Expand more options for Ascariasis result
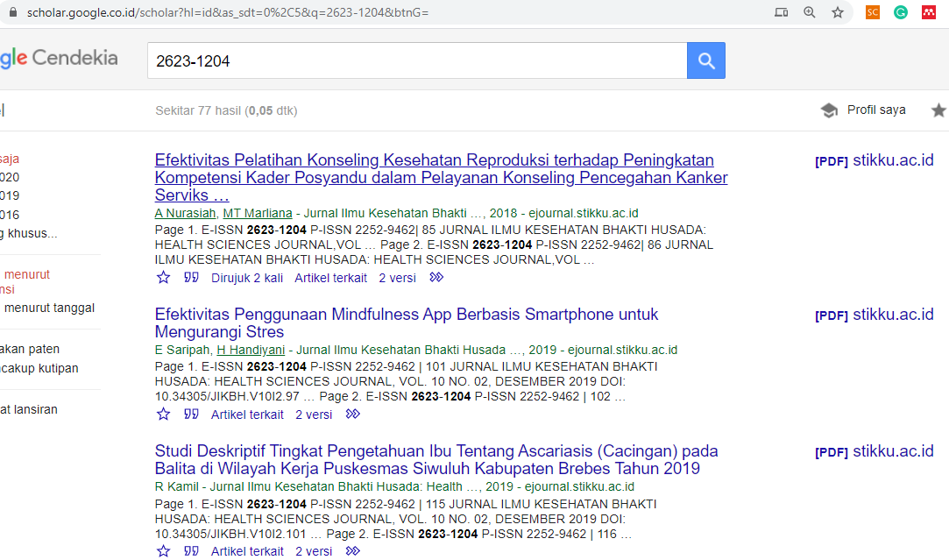This screenshot has width=949, height=560. tap(352, 551)
